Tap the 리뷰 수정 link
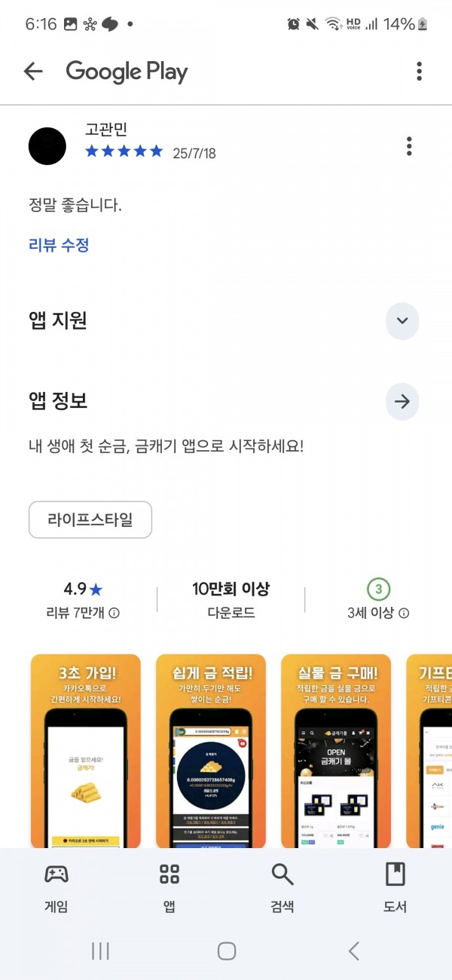This screenshot has width=452, height=980. tap(59, 245)
